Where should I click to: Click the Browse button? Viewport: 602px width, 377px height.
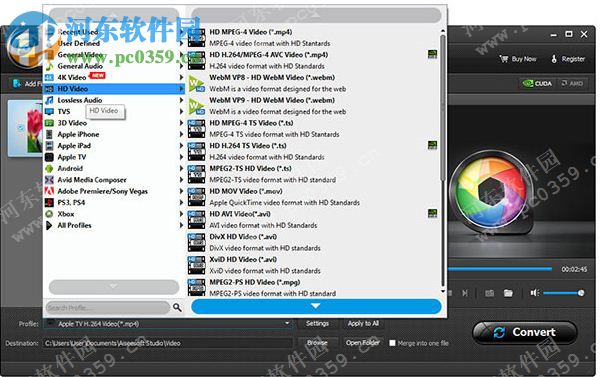(x=317, y=342)
